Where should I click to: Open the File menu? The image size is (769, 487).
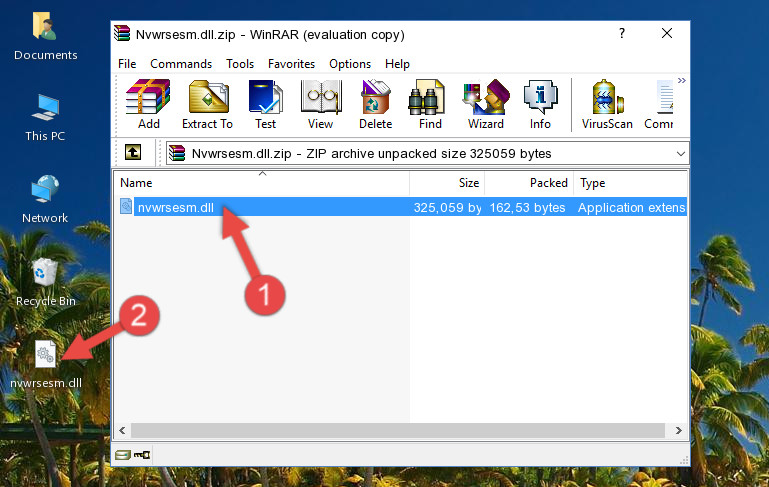click(127, 64)
